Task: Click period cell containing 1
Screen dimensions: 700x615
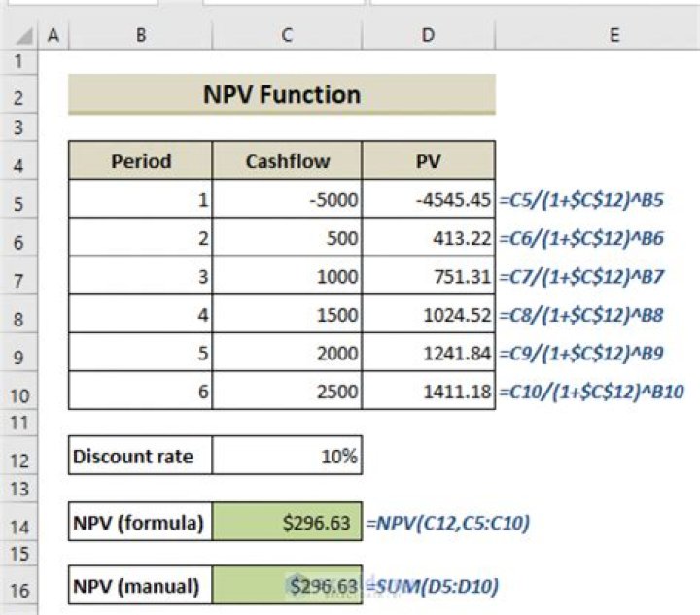Action: click(141, 199)
